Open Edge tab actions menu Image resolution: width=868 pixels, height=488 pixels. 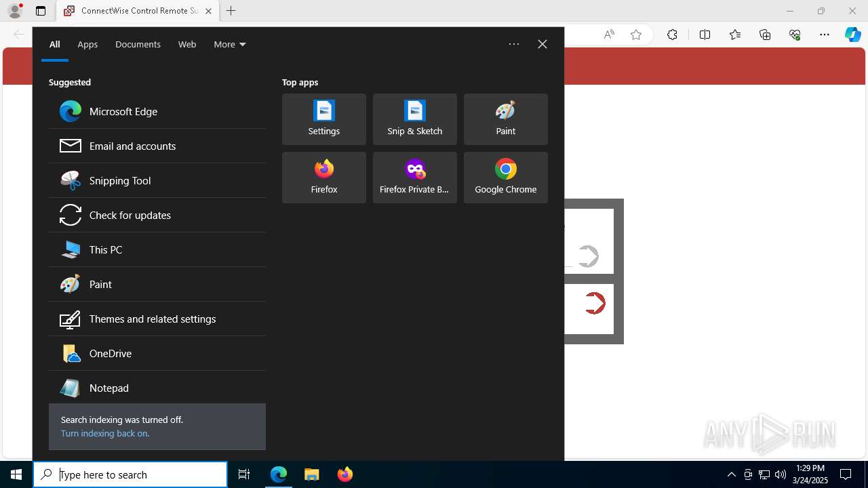41,11
